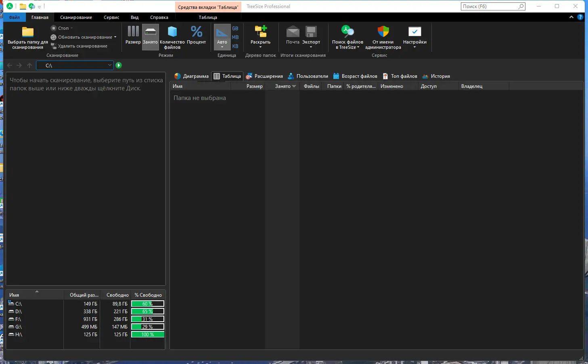Open the Пользователи (users) view tab
The width and height of the screenshot is (588, 364).
click(308, 76)
